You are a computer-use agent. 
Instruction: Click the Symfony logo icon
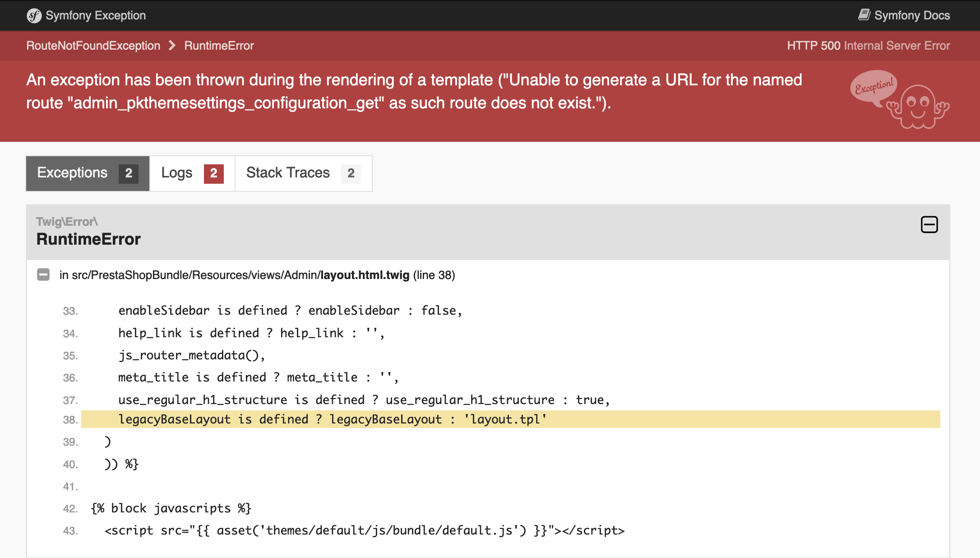click(x=34, y=16)
